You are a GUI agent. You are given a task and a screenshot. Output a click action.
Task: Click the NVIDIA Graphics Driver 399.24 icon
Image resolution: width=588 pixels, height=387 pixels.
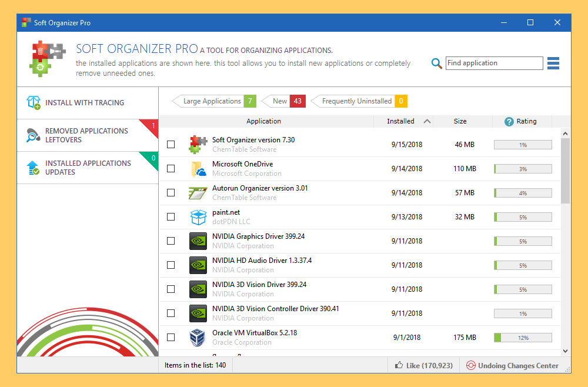[198, 241]
